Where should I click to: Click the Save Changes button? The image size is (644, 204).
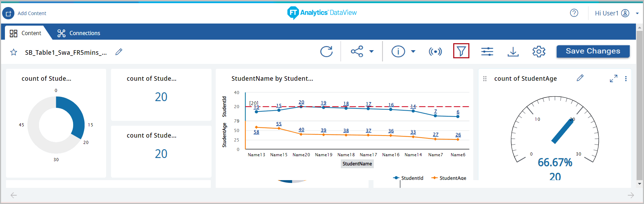coord(593,51)
